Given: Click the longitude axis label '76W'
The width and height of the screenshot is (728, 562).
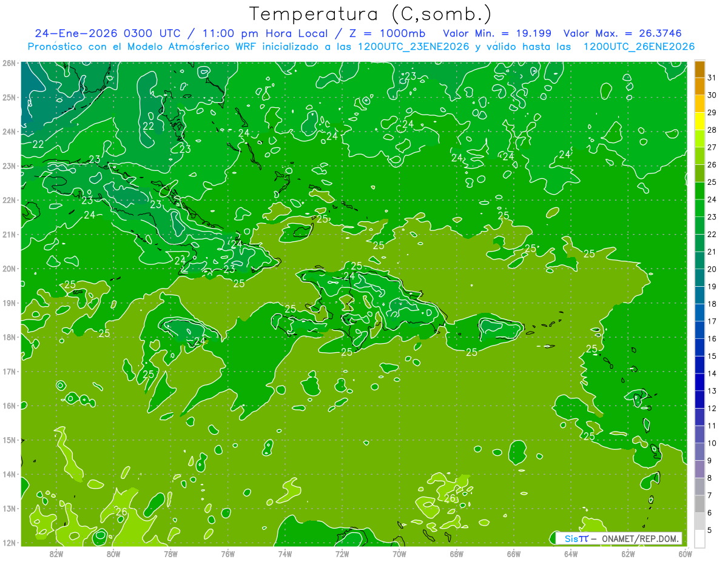Looking at the screenshot, I should [228, 554].
